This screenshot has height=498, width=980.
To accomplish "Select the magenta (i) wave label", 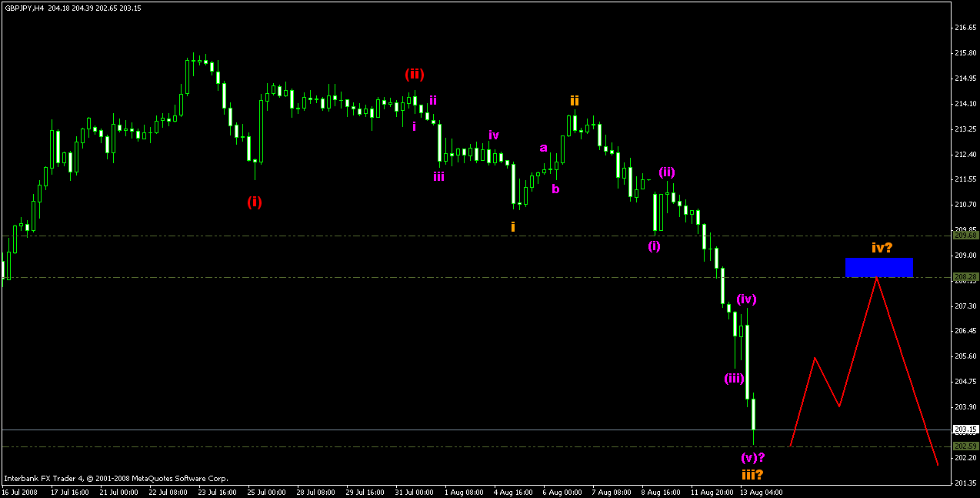I will coord(654,246).
